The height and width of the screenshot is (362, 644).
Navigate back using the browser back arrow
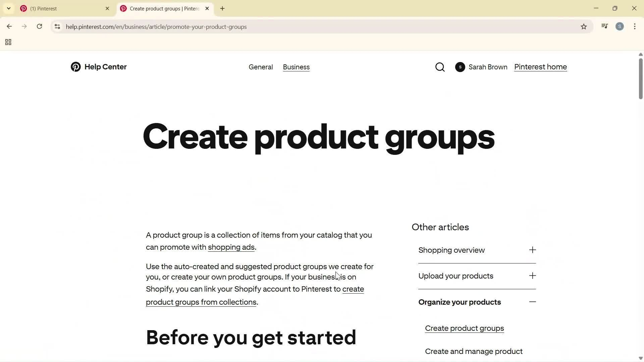pyautogui.click(x=9, y=26)
